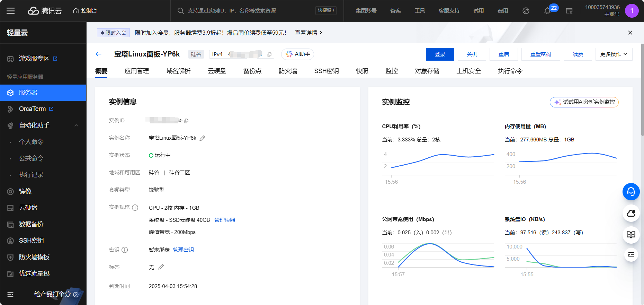Open the account avatar menu
The height and width of the screenshot is (305, 644).
click(x=632, y=11)
